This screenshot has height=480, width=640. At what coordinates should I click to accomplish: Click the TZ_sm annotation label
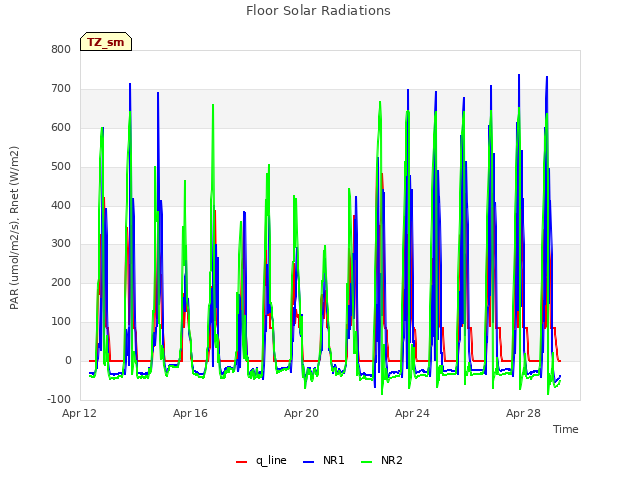coord(106,42)
